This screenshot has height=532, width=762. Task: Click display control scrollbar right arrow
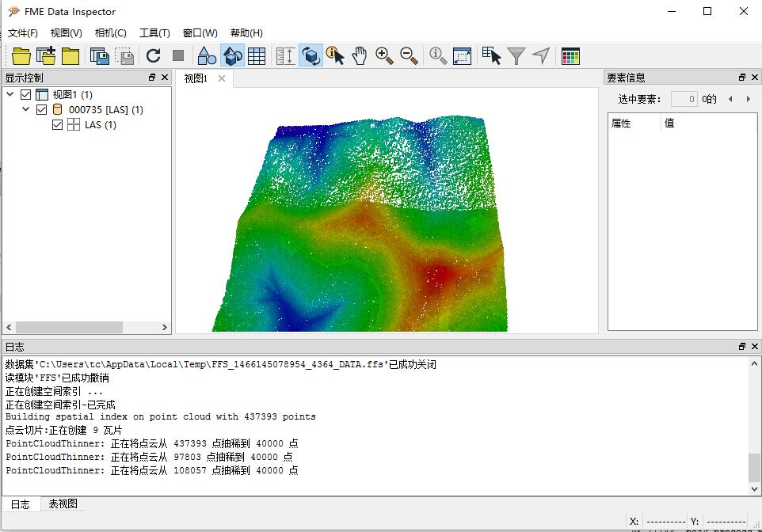164,328
